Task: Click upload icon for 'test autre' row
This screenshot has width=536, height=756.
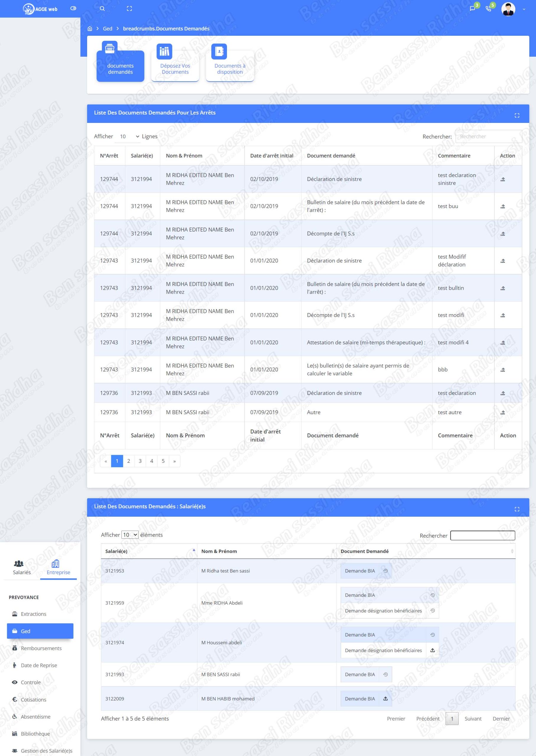Action: pos(503,412)
